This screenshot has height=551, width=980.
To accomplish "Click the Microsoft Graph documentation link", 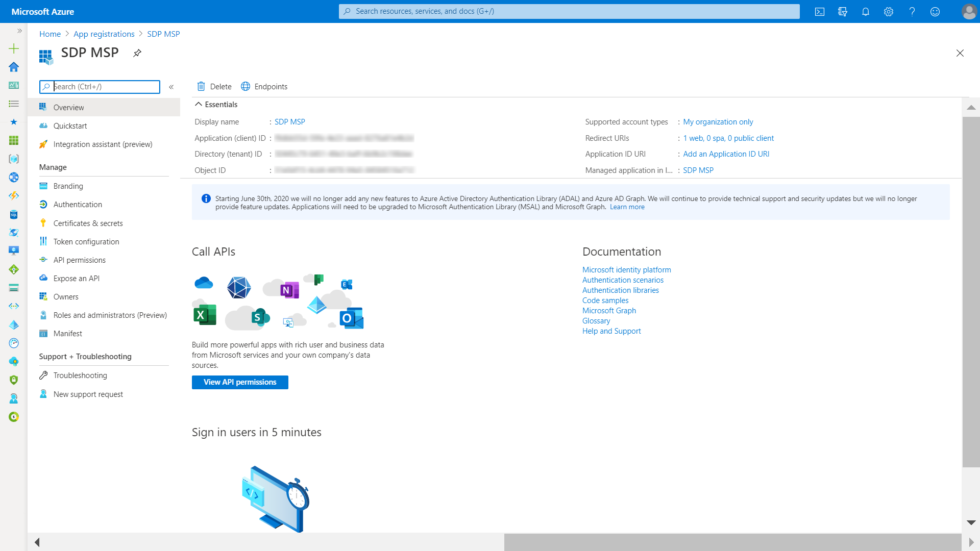I will click(609, 311).
